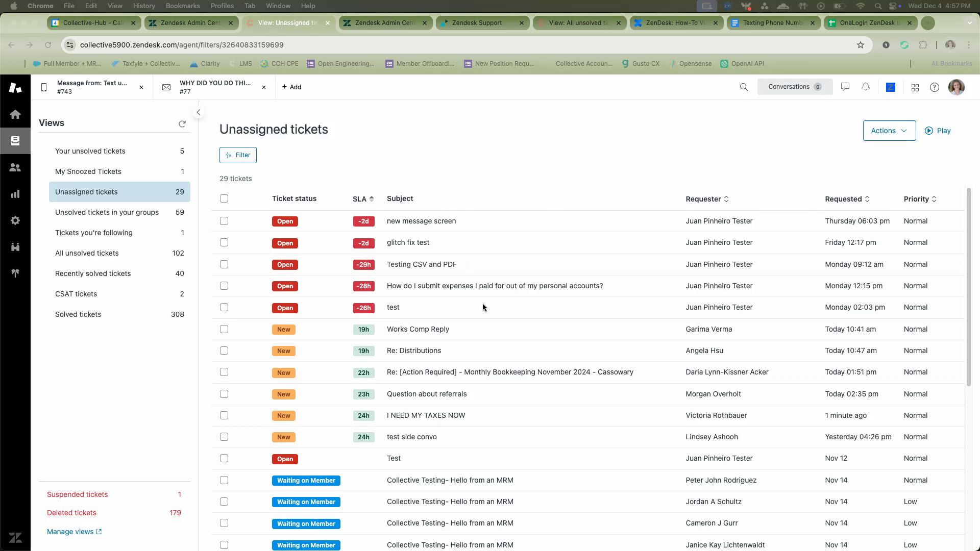Open the search magnifier icon

click(744, 87)
